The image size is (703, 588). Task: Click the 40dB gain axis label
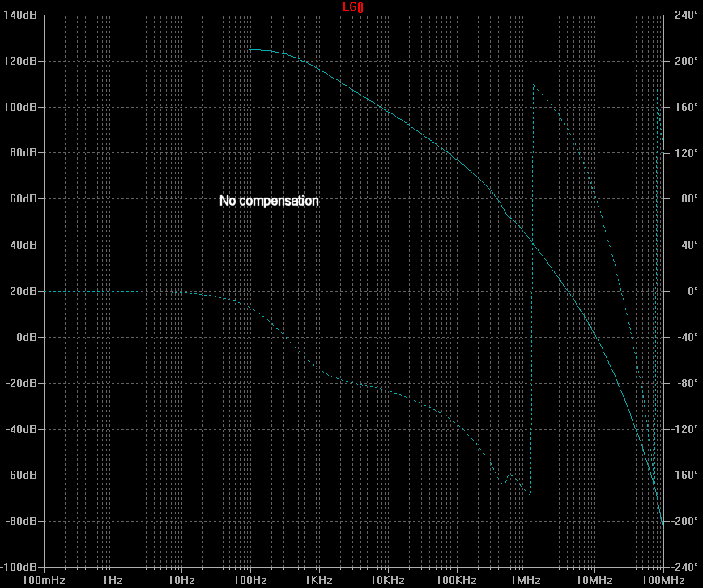[23, 245]
